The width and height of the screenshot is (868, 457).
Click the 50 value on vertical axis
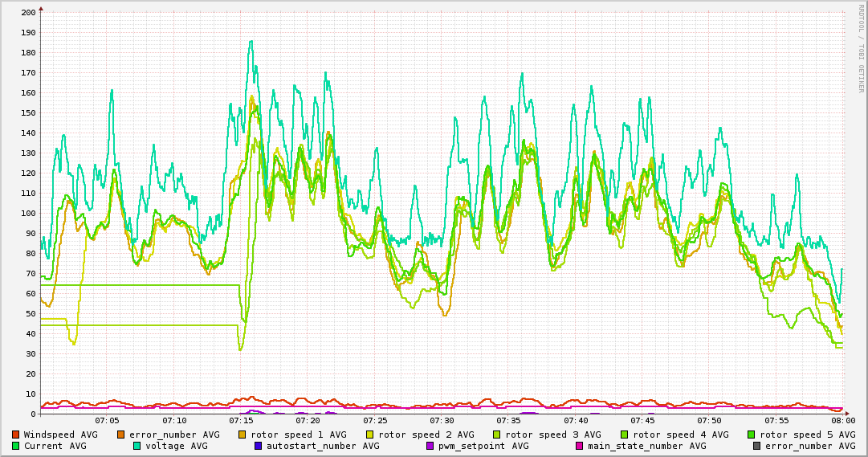(31, 313)
